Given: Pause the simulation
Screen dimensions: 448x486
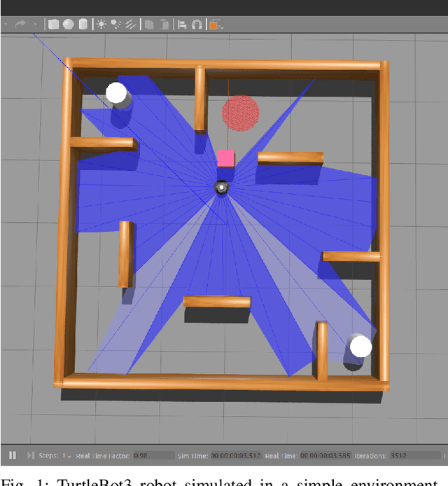Looking at the screenshot, I should coord(12,456).
